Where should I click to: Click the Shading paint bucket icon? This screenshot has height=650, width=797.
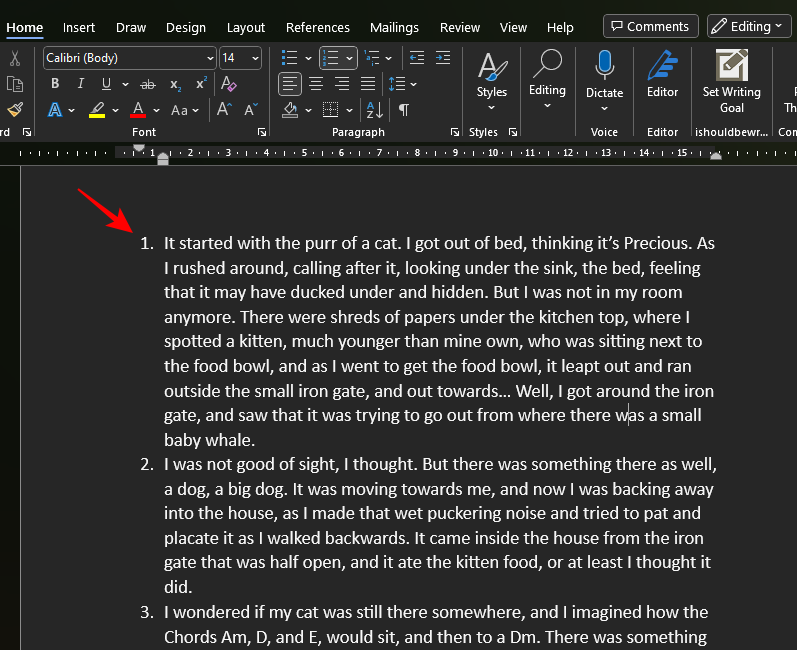290,110
